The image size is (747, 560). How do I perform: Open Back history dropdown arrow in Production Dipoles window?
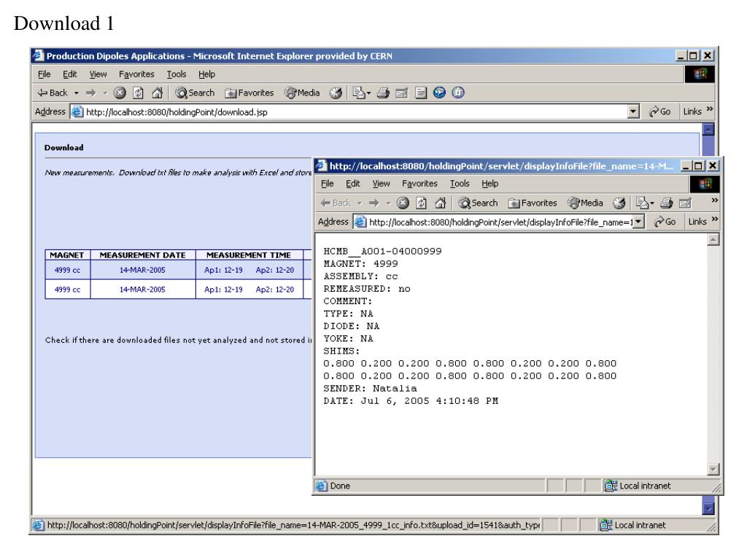click(76, 93)
